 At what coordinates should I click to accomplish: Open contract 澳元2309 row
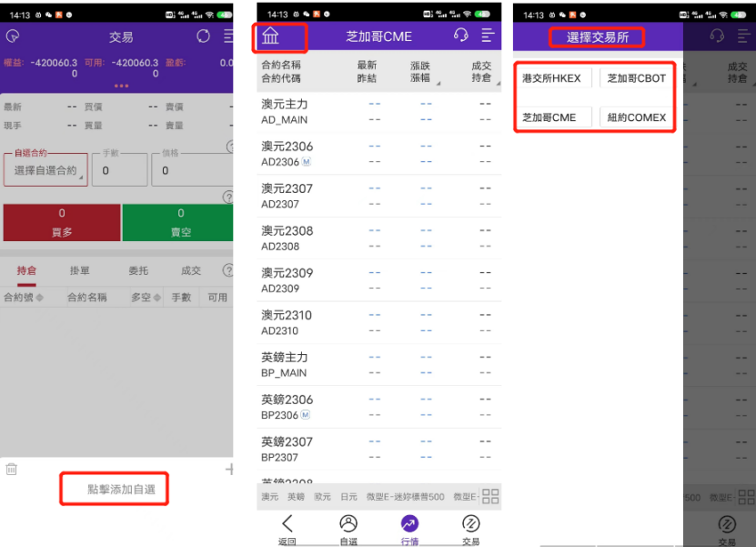379,280
